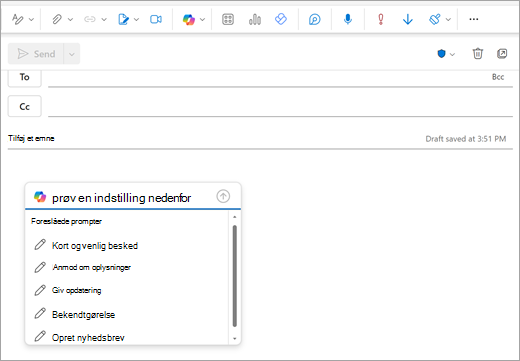Open Copilot from the toolbar

(189, 19)
